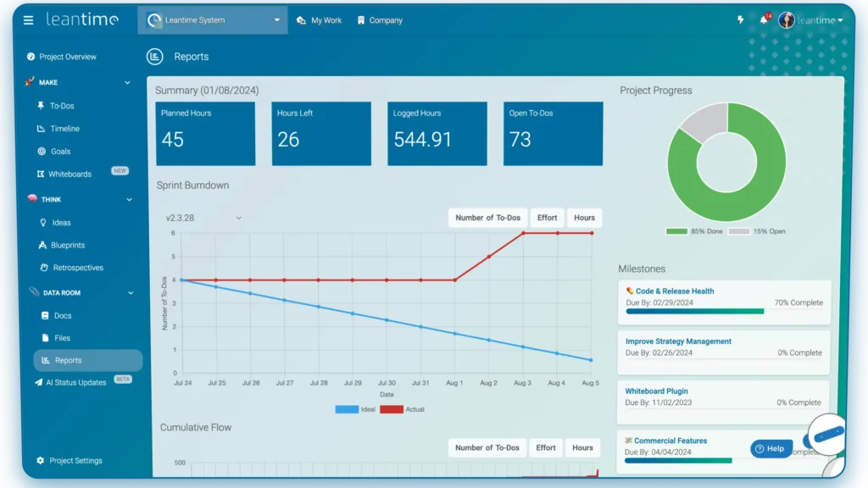The image size is (868, 488).
Task: Open My Work in top navigation
Action: pos(320,20)
